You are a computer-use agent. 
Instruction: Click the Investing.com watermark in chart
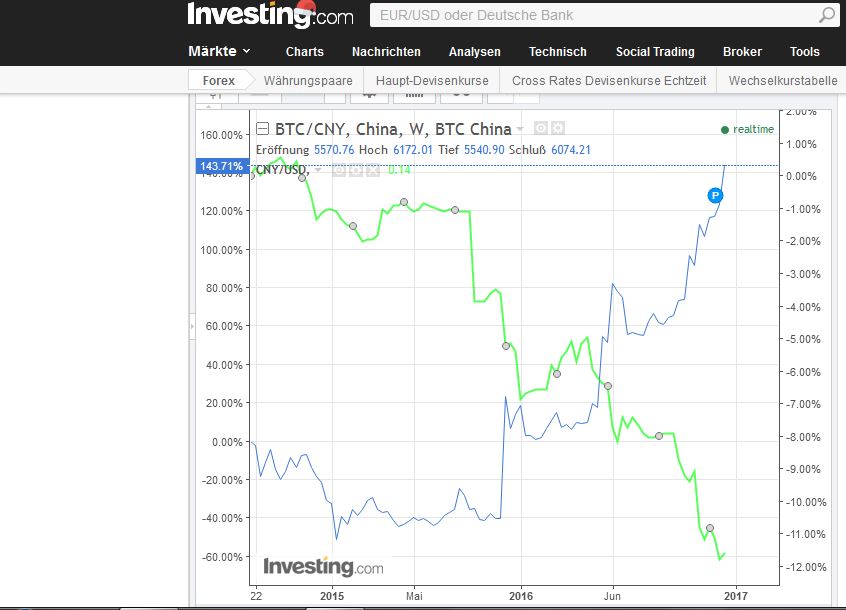(322, 566)
